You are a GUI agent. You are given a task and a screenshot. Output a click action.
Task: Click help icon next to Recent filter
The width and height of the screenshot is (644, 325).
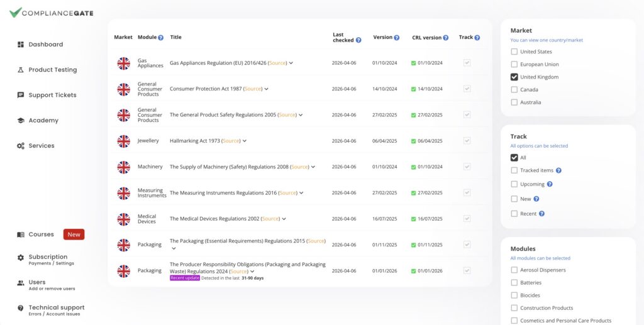(x=541, y=214)
